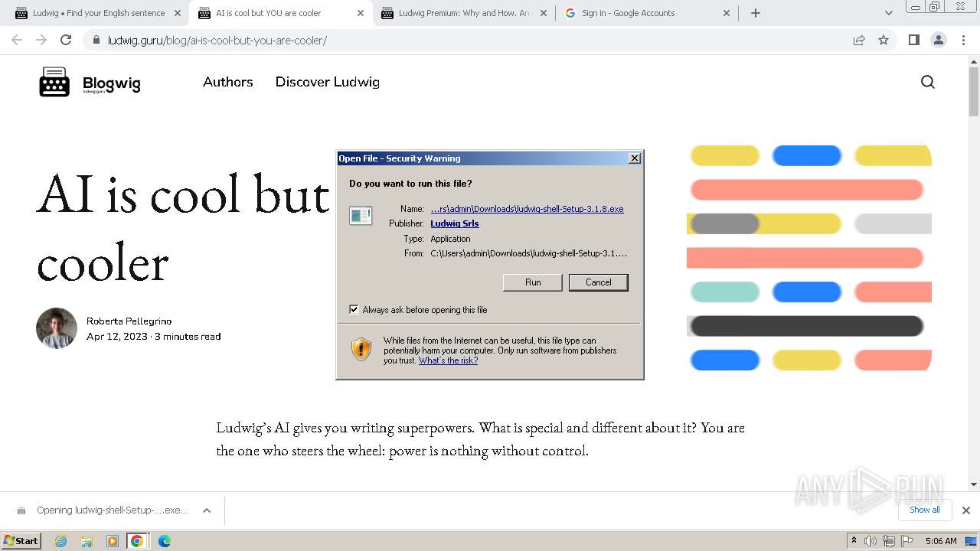Show hidden system tray icons
This screenshot has width=980, height=551.
point(854,540)
